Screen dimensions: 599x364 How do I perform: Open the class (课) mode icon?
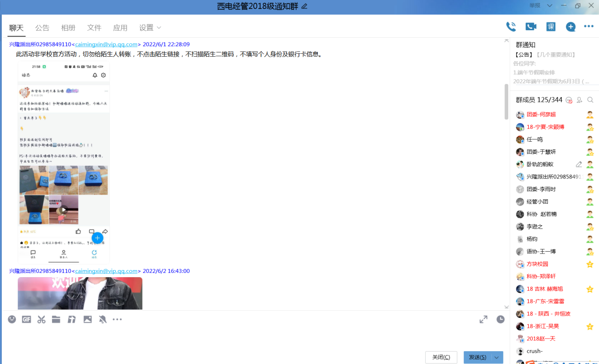coord(551,27)
